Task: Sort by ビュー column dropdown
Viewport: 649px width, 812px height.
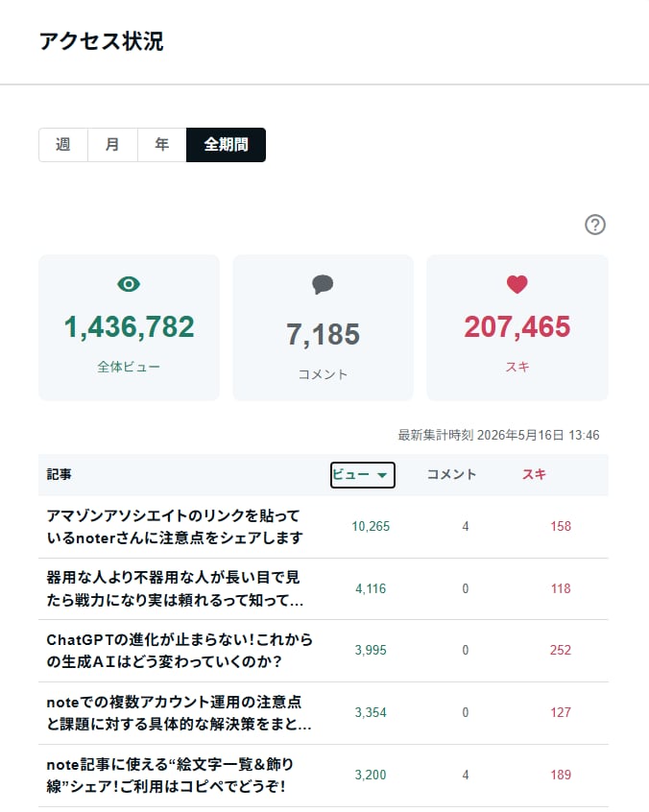Action: click(363, 475)
